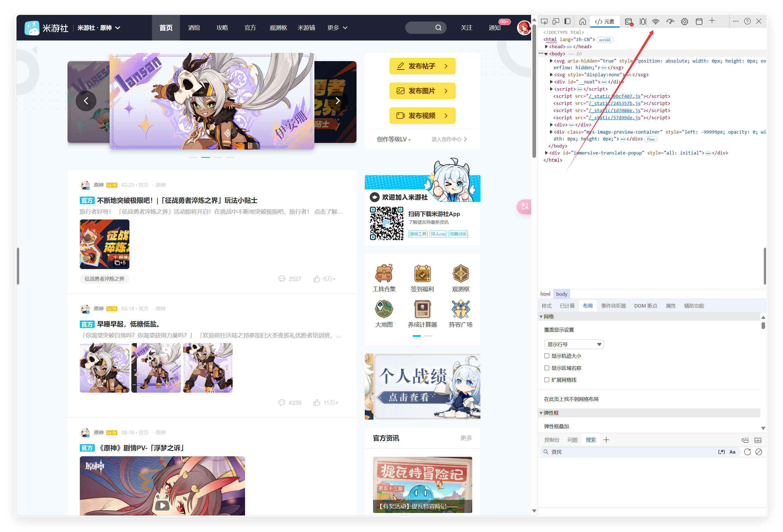Switch to the DOM 断点 tab

646,306
